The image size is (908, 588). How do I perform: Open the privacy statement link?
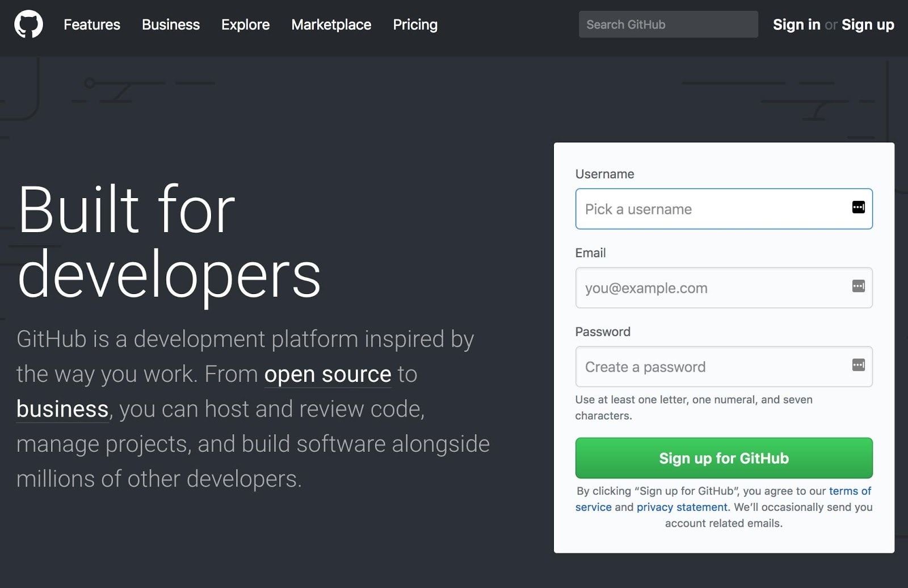(x=682, y=507)
